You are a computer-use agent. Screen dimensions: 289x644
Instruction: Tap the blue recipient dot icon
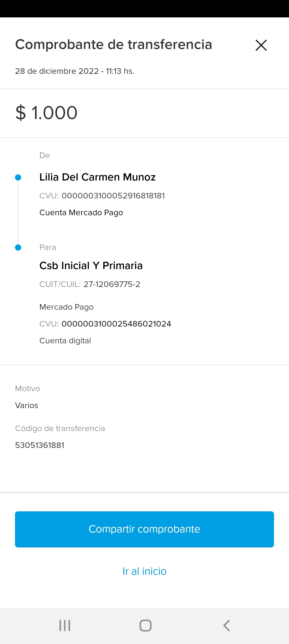18,247
